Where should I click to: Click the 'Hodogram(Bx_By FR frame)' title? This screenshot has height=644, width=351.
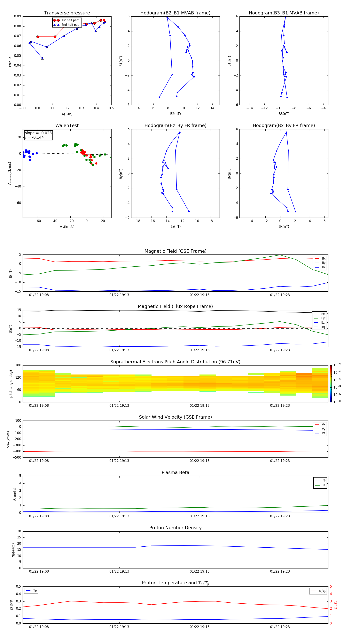[284, 125]
